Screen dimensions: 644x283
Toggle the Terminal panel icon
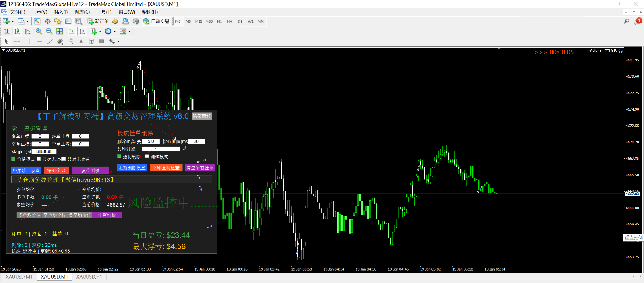click(x=68, y=21)
